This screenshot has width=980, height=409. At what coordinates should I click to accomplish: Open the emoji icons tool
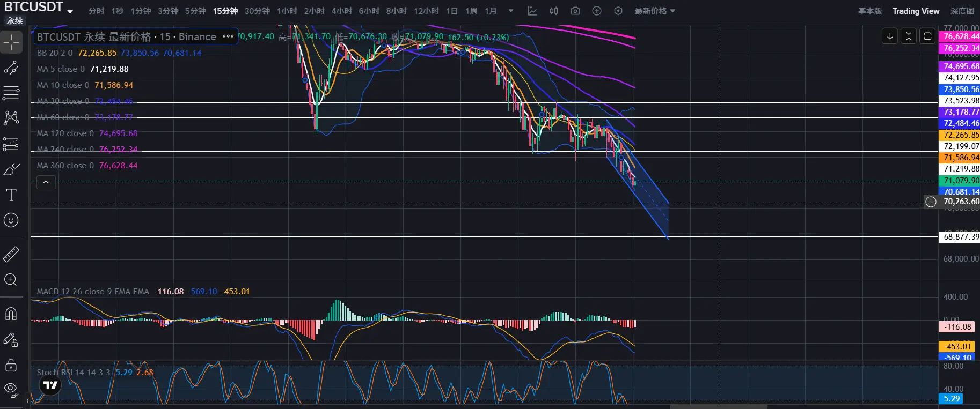pyautogui.click(x=11, y=220)
